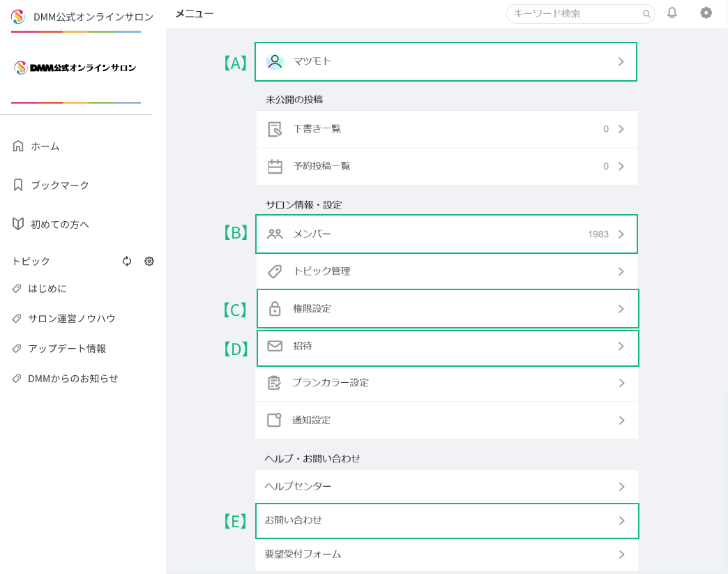The height and width of the screenshot is (574, 728).
Task: Expand the メンバー row chevron
Action: point(621,234)
